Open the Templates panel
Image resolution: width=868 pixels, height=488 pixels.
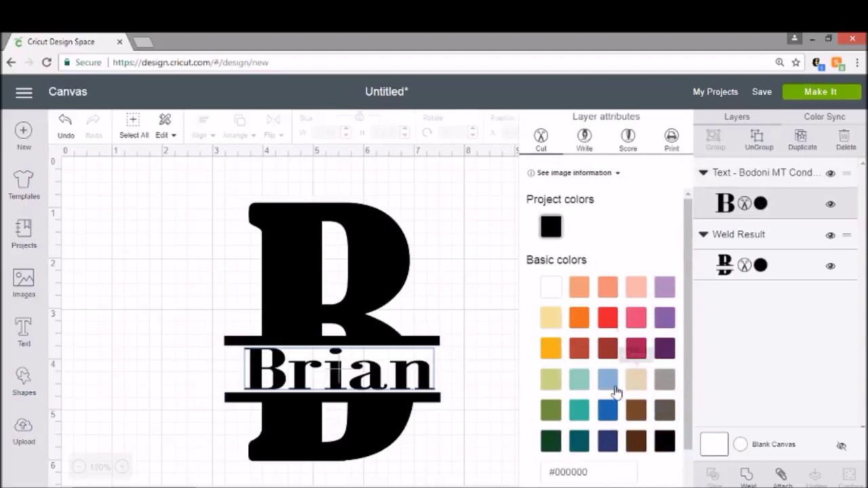pyautogui.click(x=24, y=184)
